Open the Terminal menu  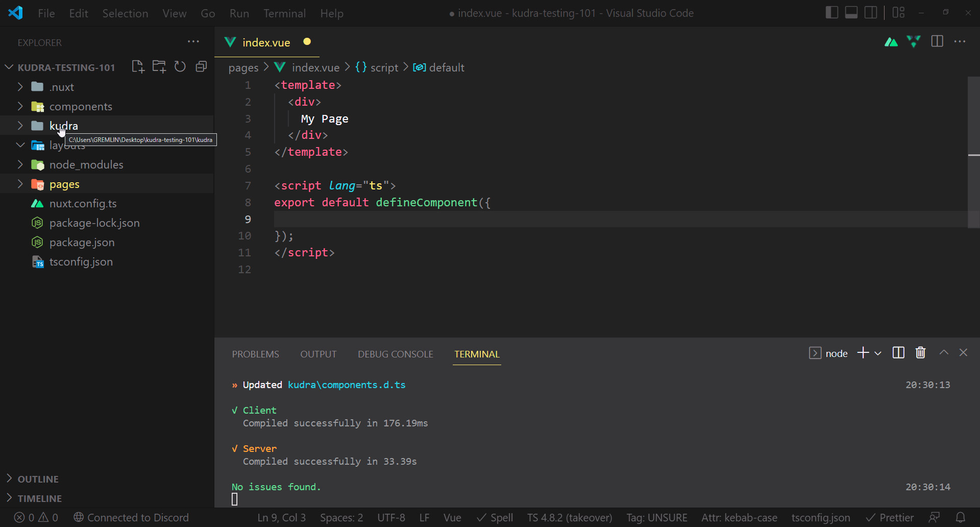284,13
